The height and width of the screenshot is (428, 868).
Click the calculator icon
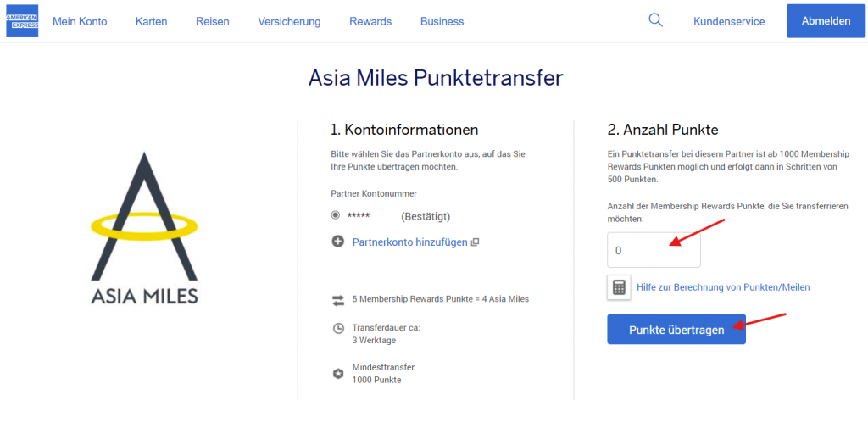[x=619, y=287]
